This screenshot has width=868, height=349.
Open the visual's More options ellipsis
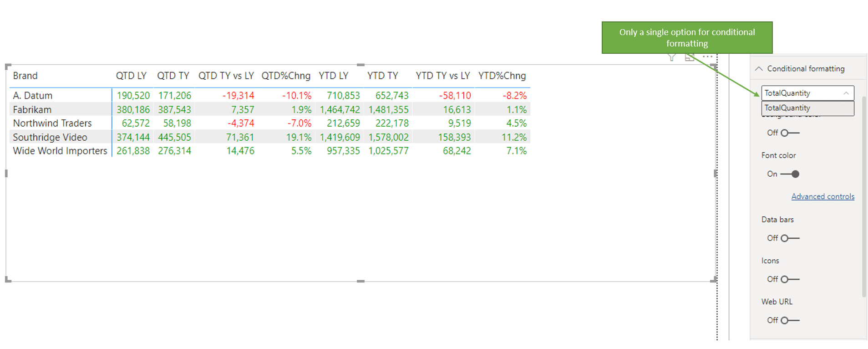(x=707, y=57)
